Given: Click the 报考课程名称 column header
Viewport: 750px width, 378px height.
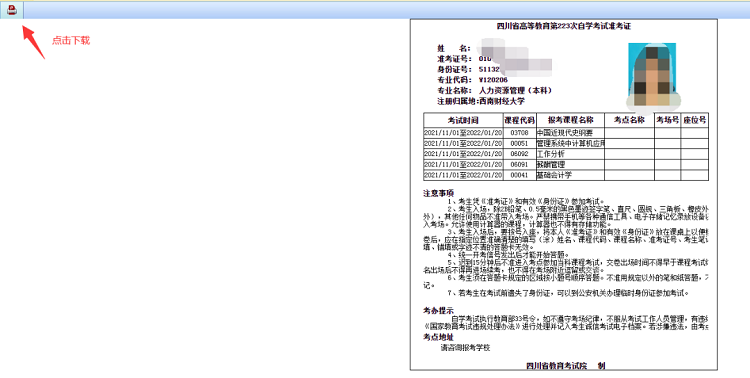Looking at the screenshot, I should tap(571, 120).
